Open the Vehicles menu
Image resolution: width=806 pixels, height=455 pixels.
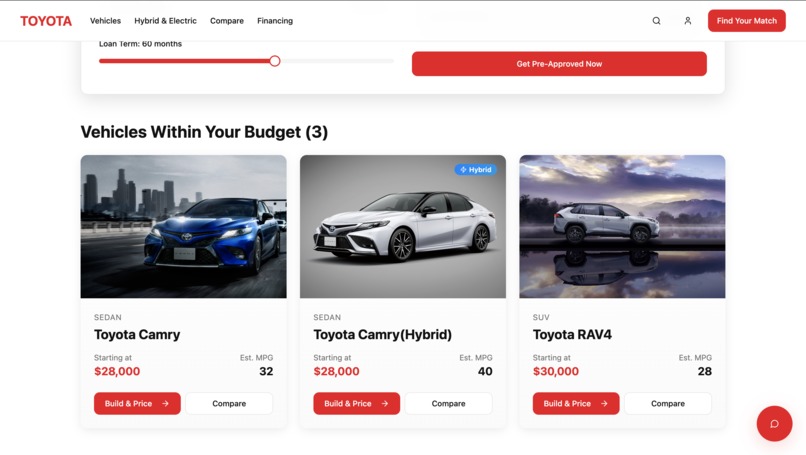(105, 21)
